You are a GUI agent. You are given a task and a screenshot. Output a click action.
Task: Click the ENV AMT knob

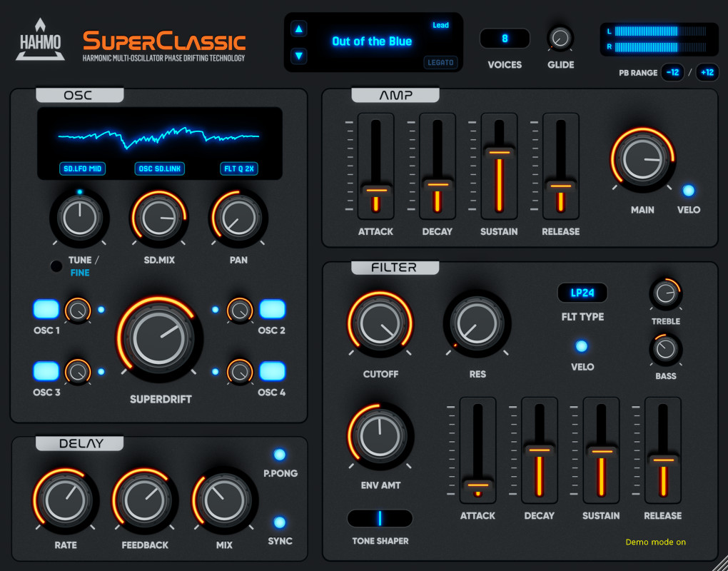click(380, 436)
